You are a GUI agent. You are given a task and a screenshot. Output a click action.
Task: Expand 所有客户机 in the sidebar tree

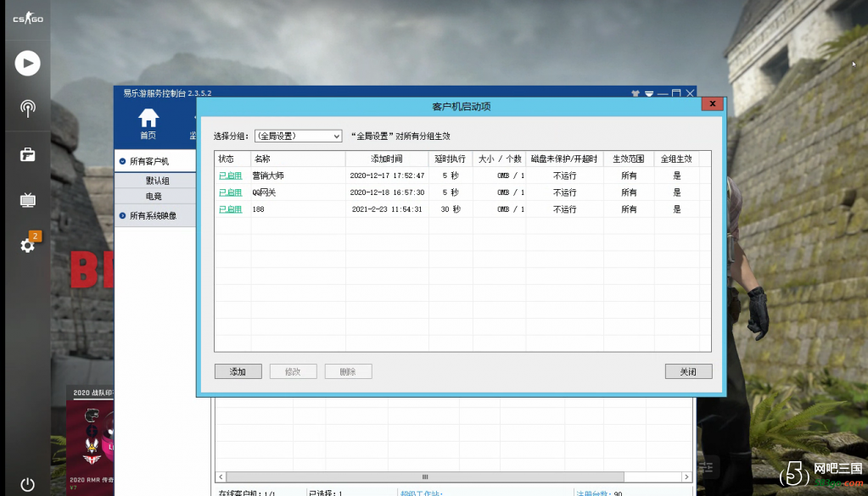coord(122,161)
